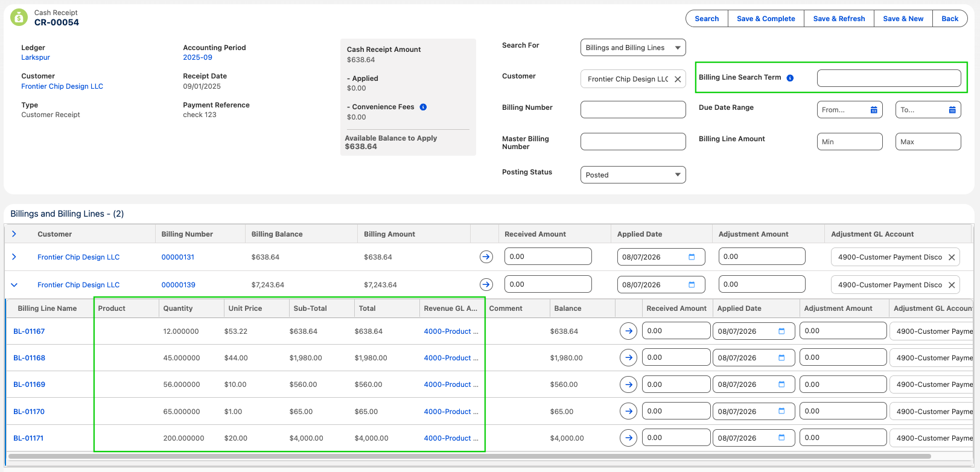Click the Search button
The height and width of the screenshot is (472, 980).
(707, 19)
